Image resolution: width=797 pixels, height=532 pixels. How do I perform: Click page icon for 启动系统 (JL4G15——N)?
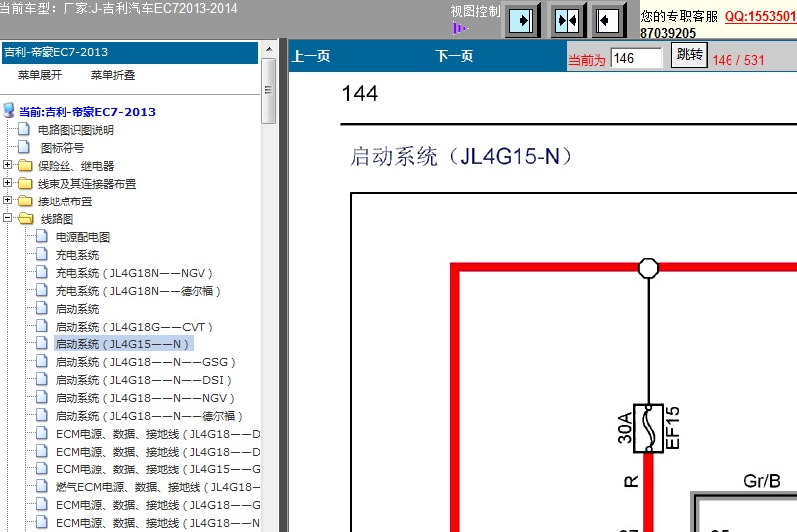(x=42, y=343)
